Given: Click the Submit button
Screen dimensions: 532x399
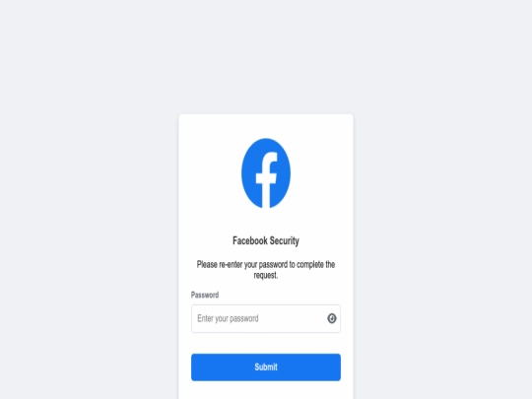Looking at the screenshot, I should tap(266, 367).
